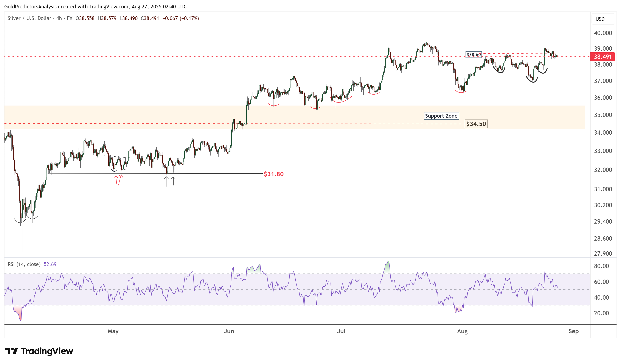Screen dimensions: 621x364
Task: Click the Sep label on time axis
Action: (573, 331)
